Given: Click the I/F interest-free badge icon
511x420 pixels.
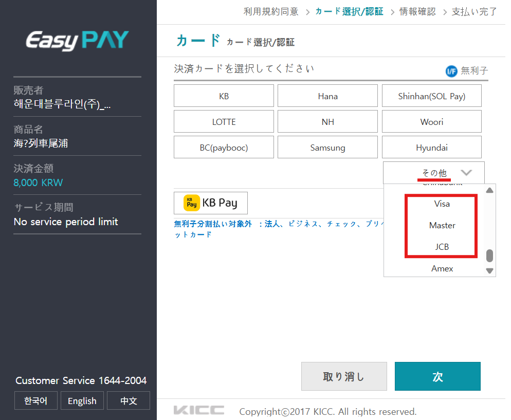Looking at the screenshot, I should point(451,71).
